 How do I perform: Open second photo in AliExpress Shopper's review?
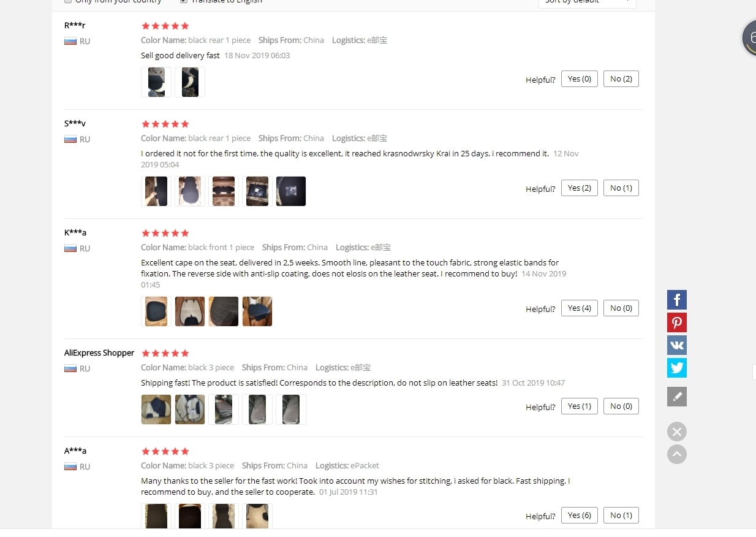tap(190, 409)
